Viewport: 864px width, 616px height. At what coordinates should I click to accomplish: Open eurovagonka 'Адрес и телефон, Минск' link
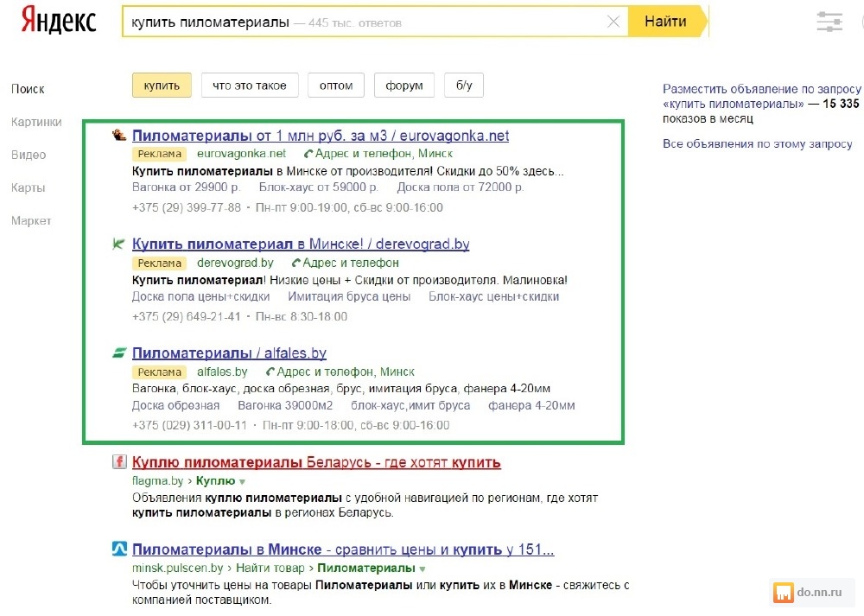click(x=384, y=154)
